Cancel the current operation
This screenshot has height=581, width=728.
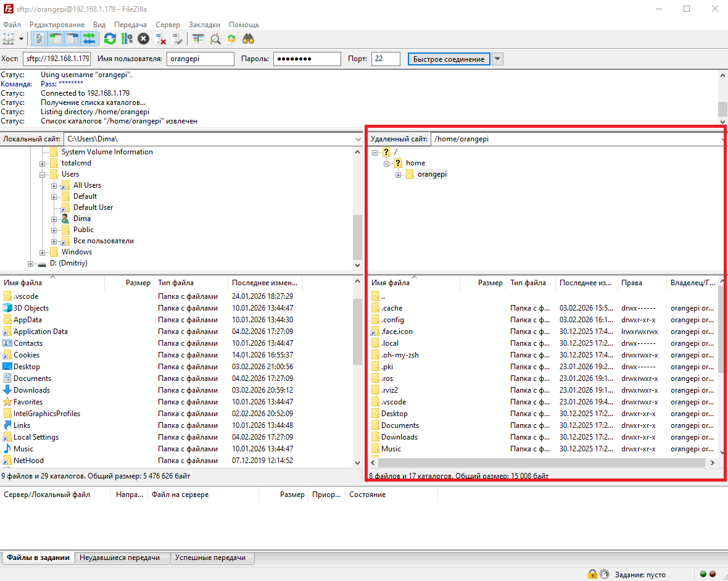click(x=143, y=38)
